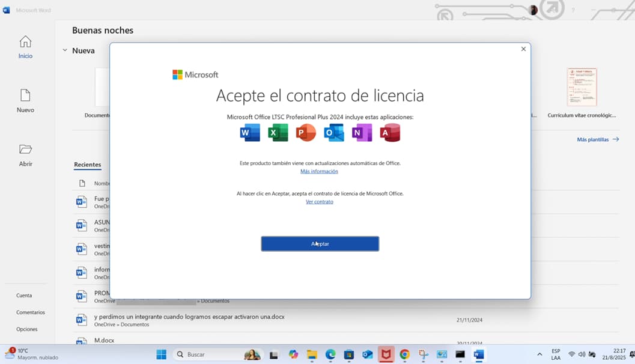Screen dimensions: 635x364
Task: Open the Más información link
Action: pyautogui.click(x=319, y=171)
